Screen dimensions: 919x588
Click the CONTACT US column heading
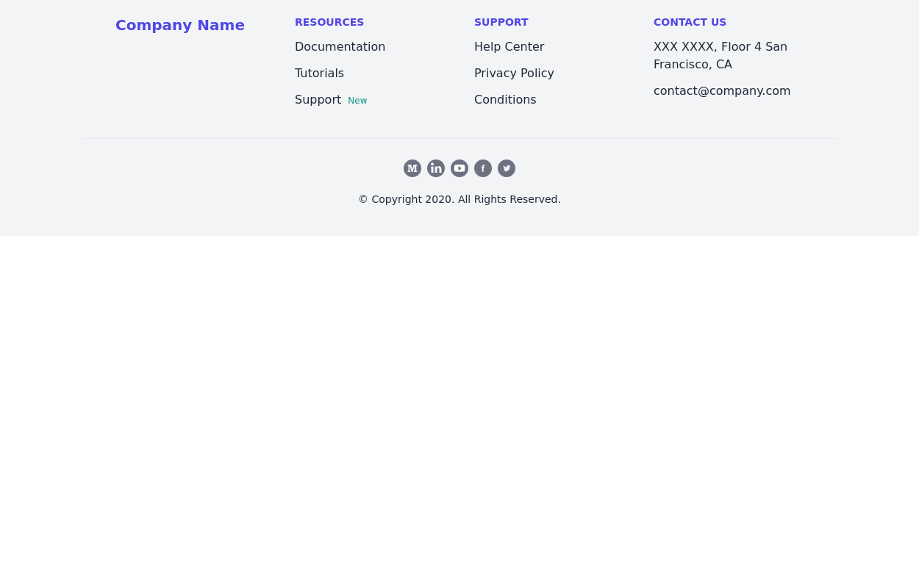pos(690,22)
